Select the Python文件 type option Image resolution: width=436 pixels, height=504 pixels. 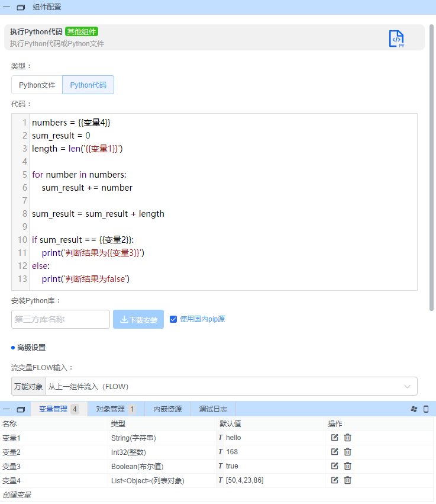pyautogui.click(x=37, y=85)
